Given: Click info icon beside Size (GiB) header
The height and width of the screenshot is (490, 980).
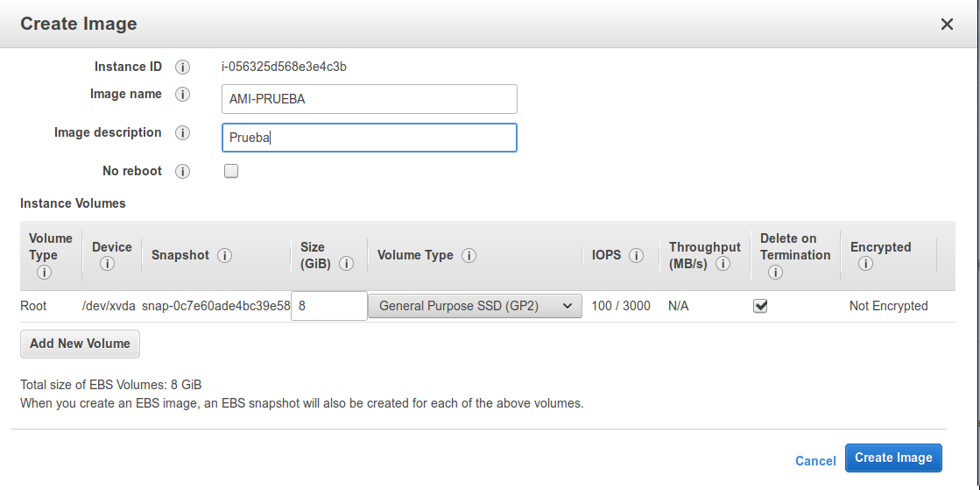Looking at the screenshot, I should pyautogui.click(x=347, y=264).
